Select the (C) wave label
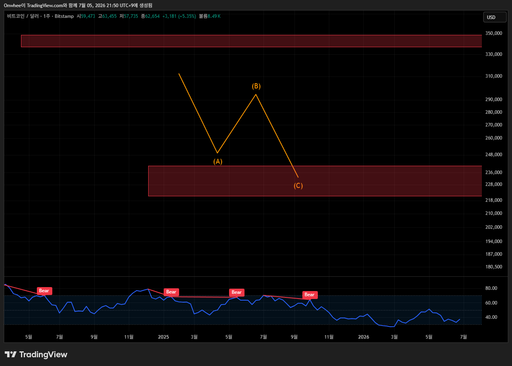This screenshot has width=512, height=366. 298,186
